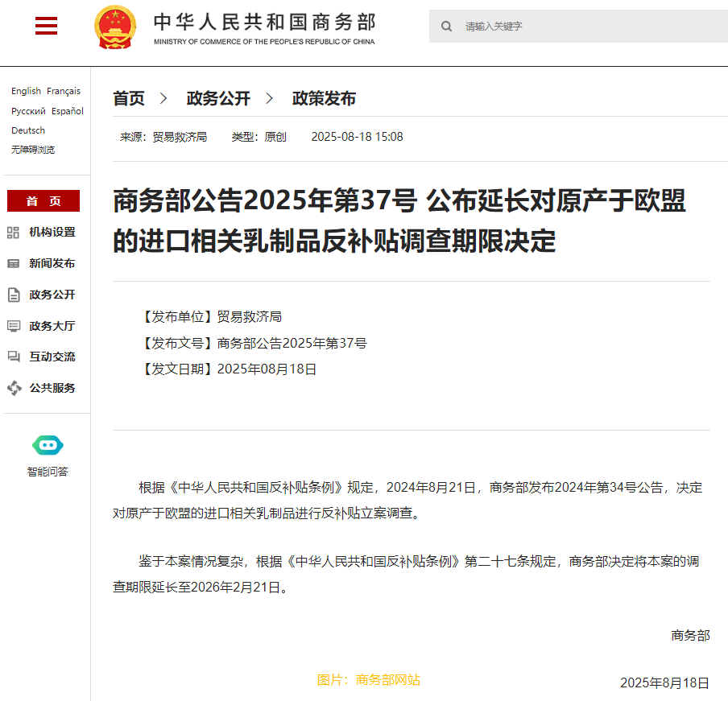Click the 政务公开 document icon
Screen dimensions: 728x701
(x=14, y=295)
